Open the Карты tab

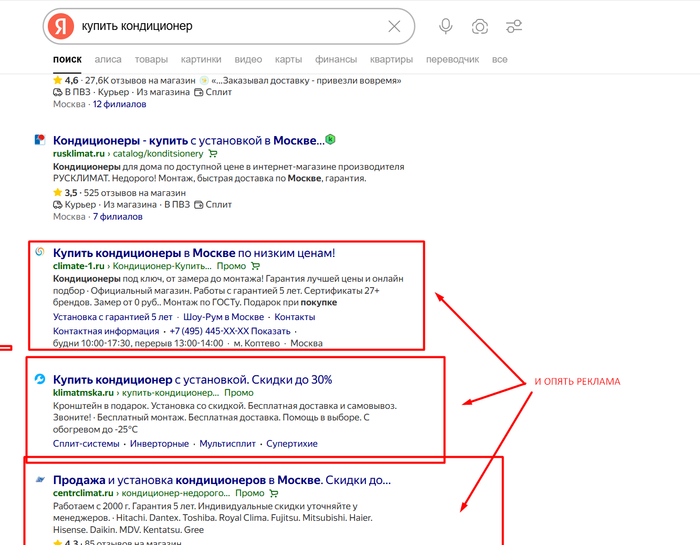coord(288,60)
